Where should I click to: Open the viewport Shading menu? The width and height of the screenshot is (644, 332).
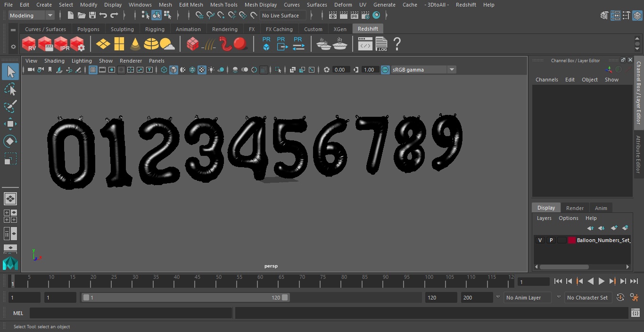point(54,61)
